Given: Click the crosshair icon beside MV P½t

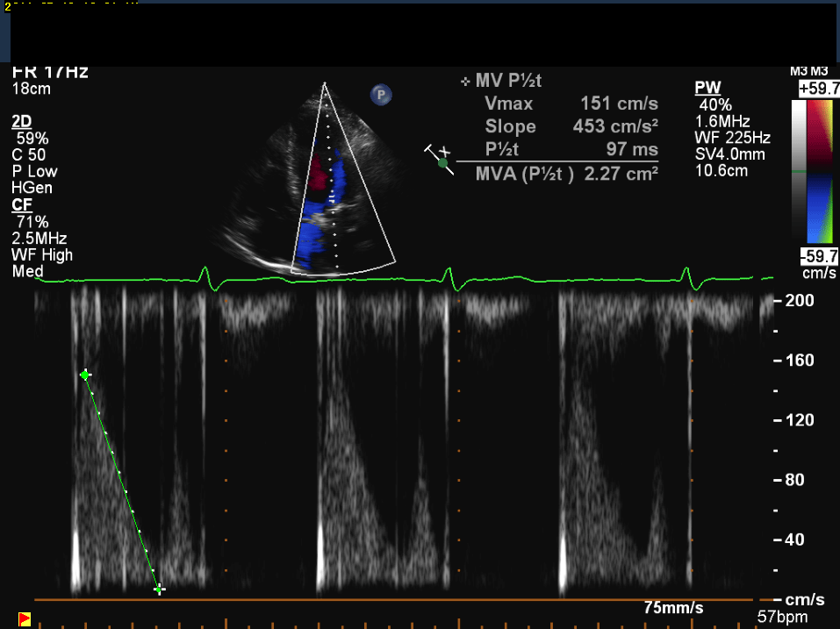Looking at the screenshot, I should click(464, 82).
